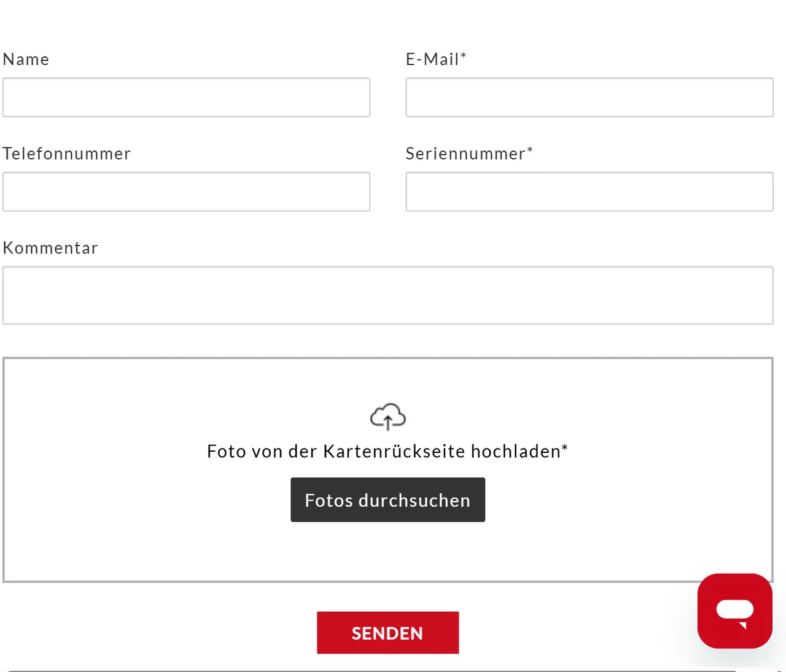The width and height of the screenshot is (786, 672).
Task: Click the Kommentar label
Action: point(50,248)
